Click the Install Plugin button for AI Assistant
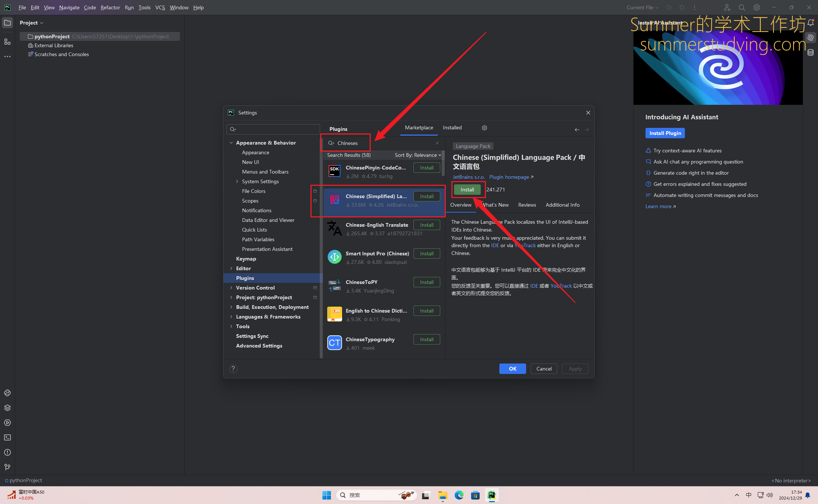This screenshot has height=504, width=818. pos(665,133)
